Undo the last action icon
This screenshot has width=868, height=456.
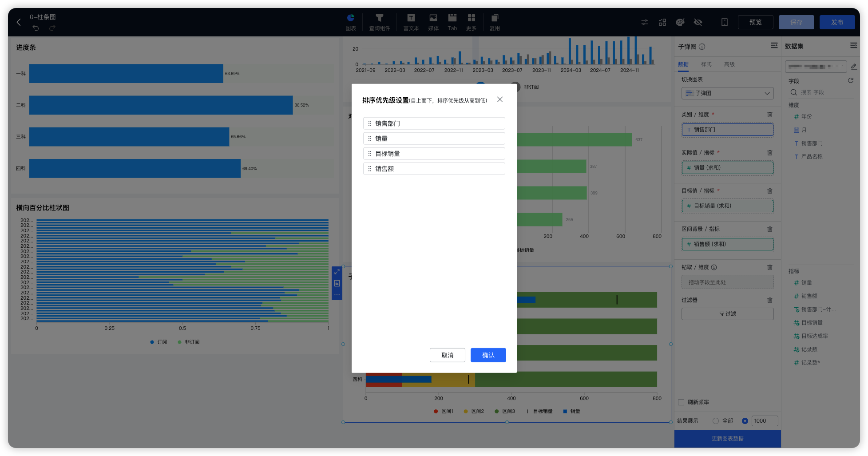pyautogui.click(x=36, y=28)
